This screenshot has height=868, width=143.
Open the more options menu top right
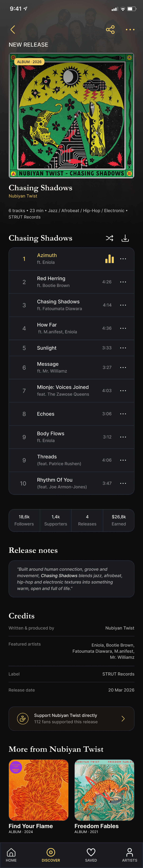click(x=130, y=30)
